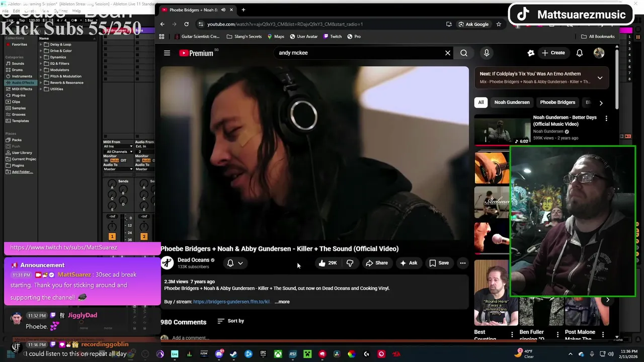
Task: Open more actions menu under the video
Action: [463, 263]
